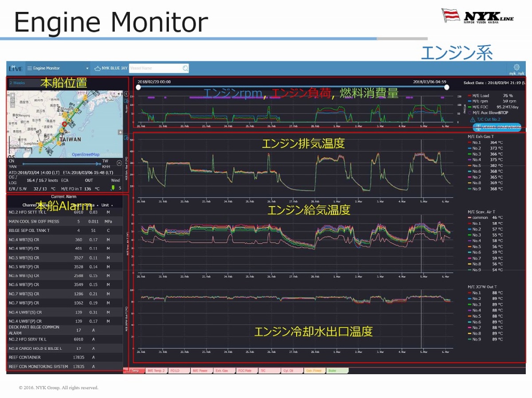Collapse voyage info with chevron up button
This screenshot has height=398, width=532.
[119, 163]
